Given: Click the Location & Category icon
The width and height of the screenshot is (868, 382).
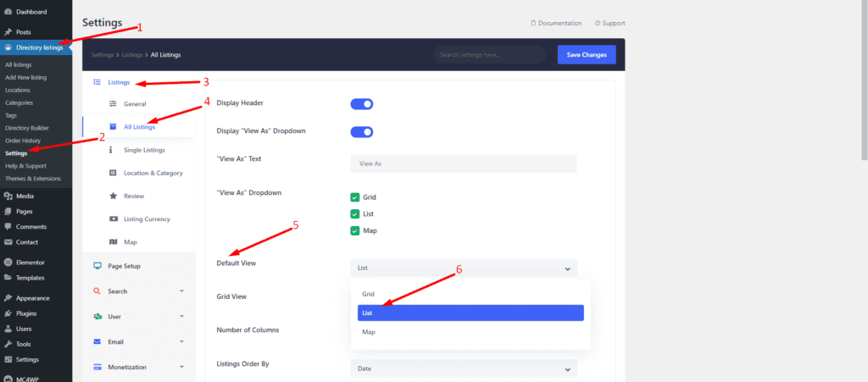Looking at the screenshot, I should click(114, 173).
